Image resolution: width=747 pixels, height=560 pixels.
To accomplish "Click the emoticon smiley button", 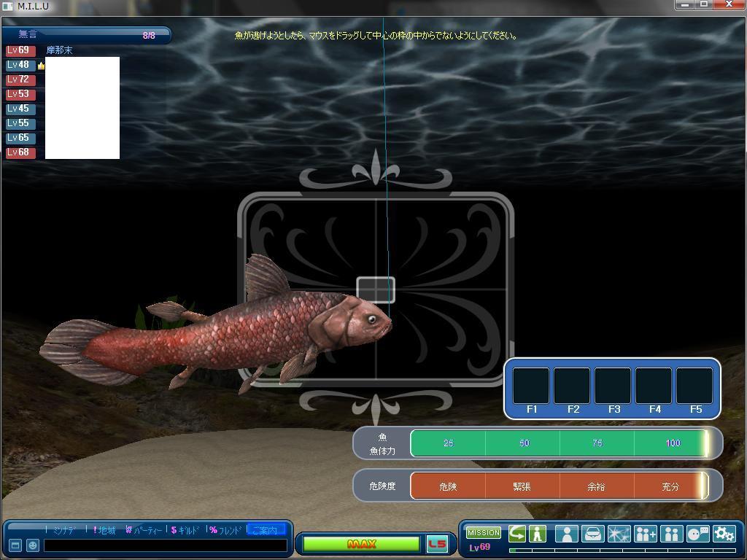I will (33, 545).
